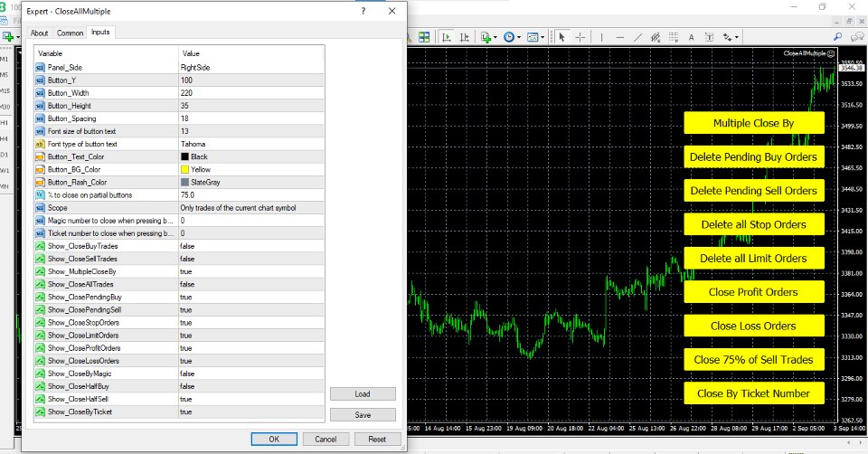
Task: Click the chart Templates icon
Action: click(533, 37)
